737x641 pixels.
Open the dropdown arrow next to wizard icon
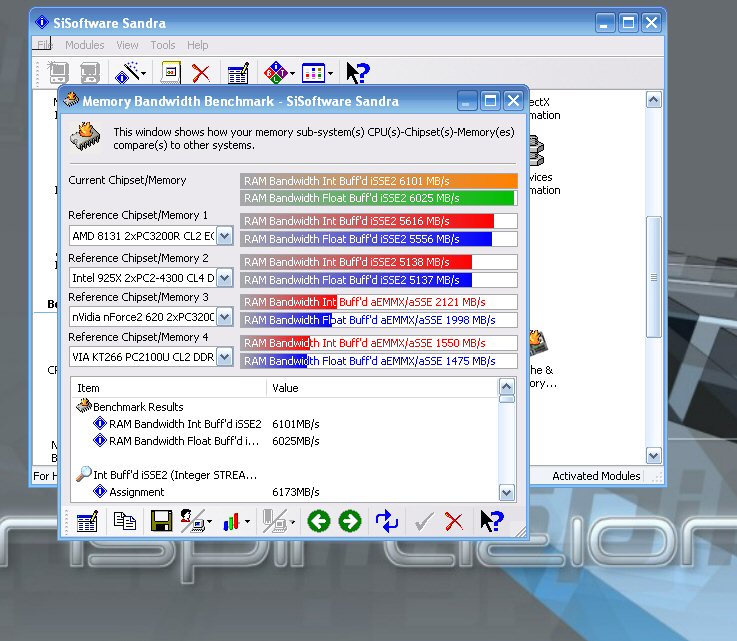pyautogui.click(x=143, y=74)
